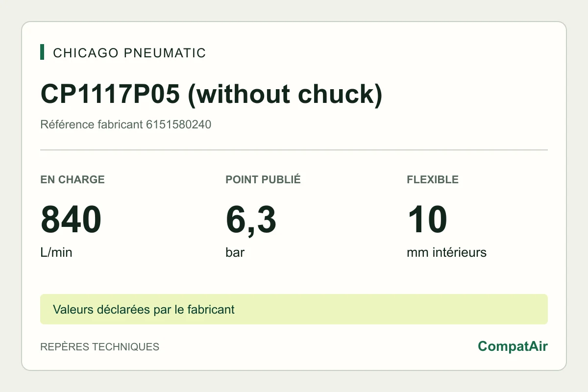Click the L/min unit label
Viewport: 588px width, 392px height.
pyautogui.click(x=56, y=253)
